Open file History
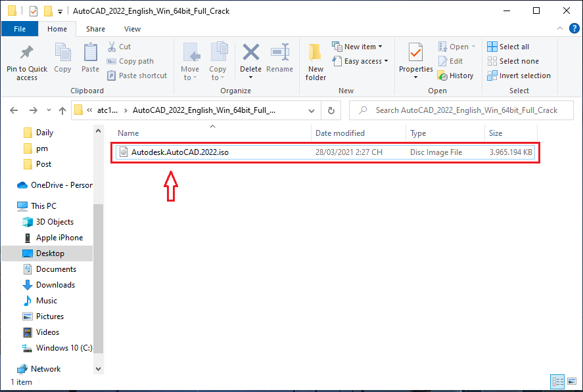The height and width of the screenshot is (392, 583). (456, 76)
